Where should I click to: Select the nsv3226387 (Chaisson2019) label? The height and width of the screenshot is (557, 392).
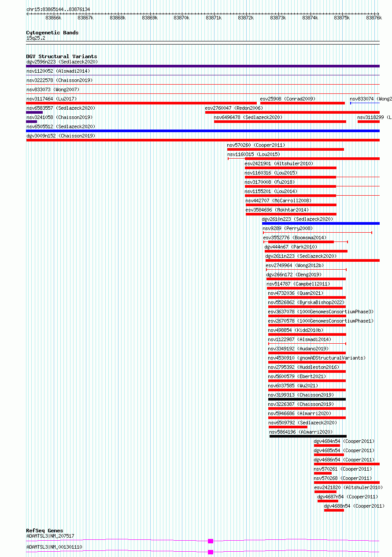pos(301,405)
